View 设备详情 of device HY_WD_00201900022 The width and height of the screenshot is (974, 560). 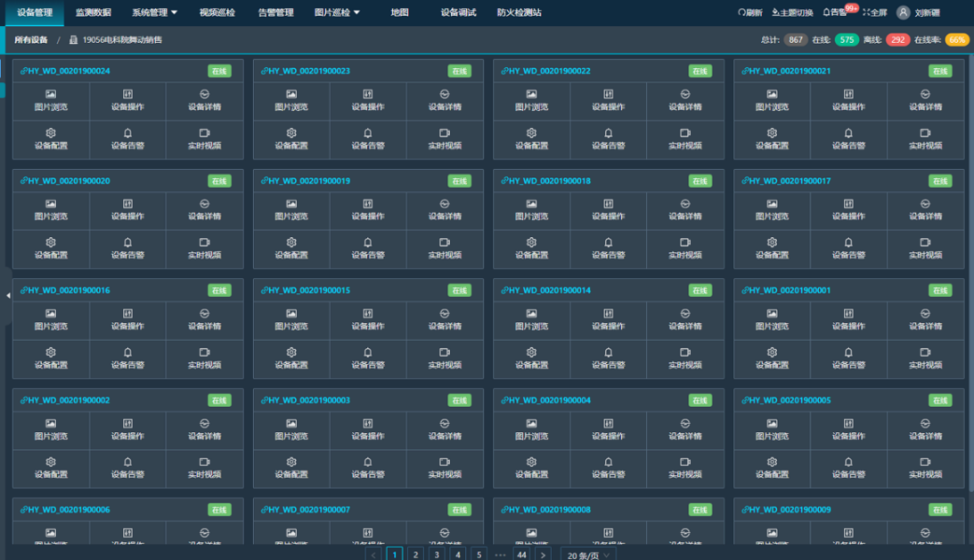pos(685,100)
